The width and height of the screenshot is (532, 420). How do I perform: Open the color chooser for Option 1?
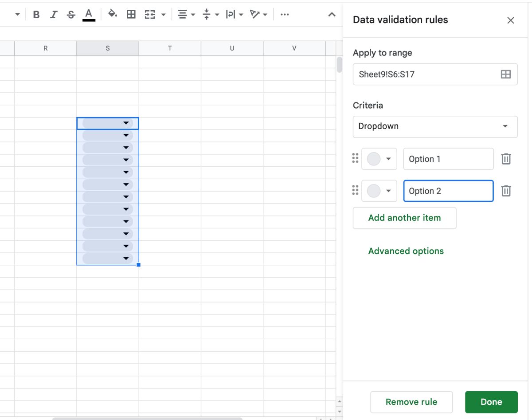[379, 159]
